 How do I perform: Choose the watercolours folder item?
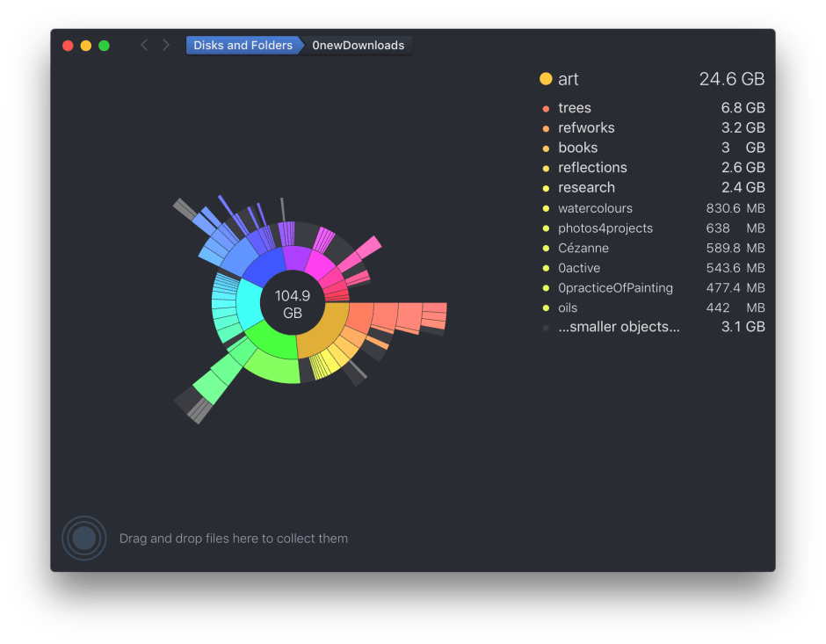[595, 208]
